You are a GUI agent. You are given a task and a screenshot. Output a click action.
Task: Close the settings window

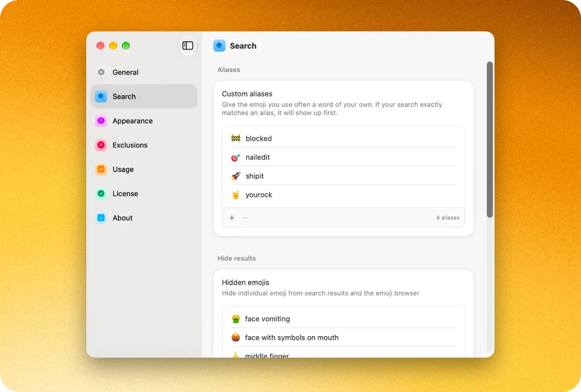pyautogui.click(x=101, y=46)
